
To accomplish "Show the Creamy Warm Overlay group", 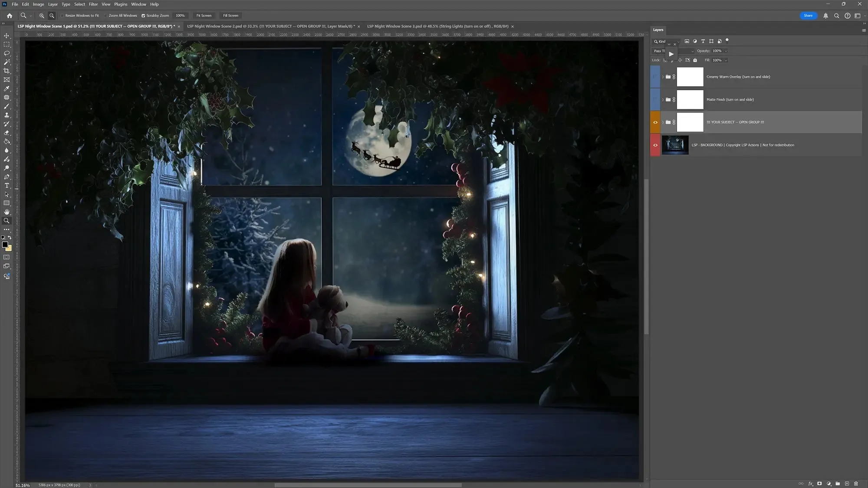I will [655, 77].
